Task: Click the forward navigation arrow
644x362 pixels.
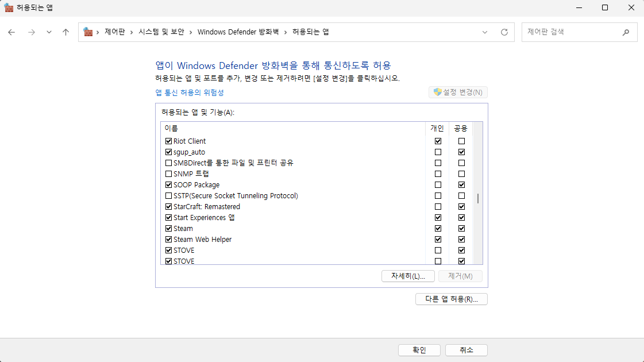Action: point(31,32)
